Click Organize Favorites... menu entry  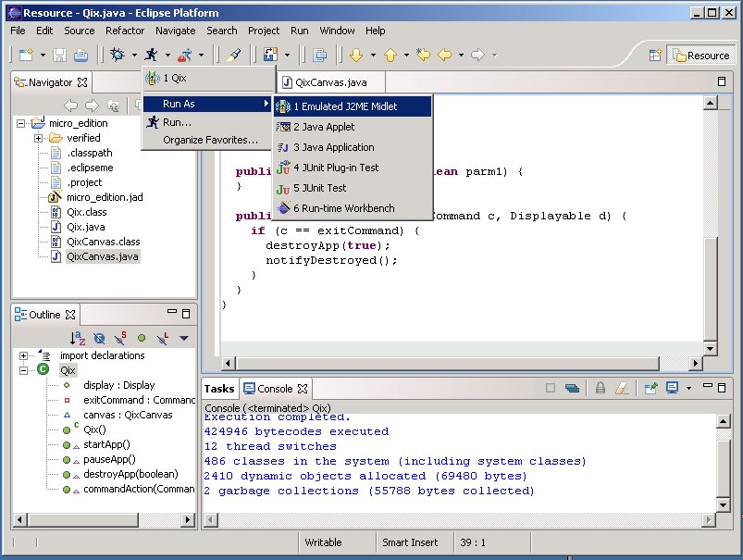[207, 140]
